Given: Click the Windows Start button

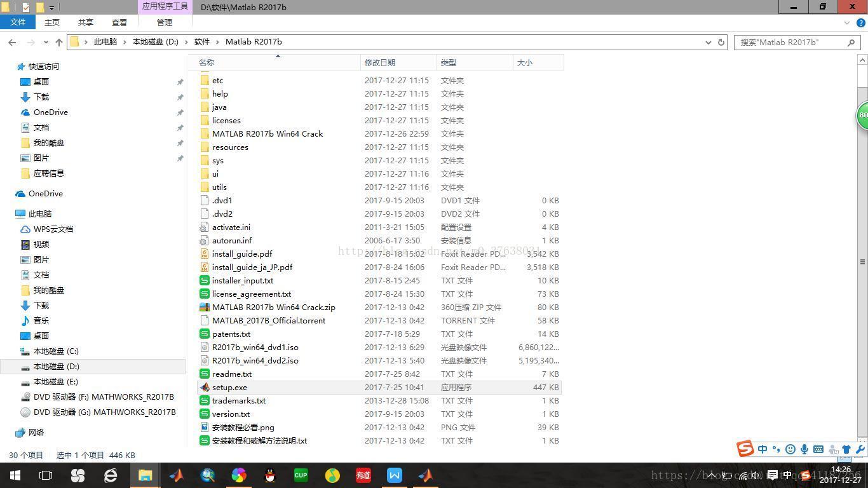Looking at the screenshot, I should (x=15, y=475).
